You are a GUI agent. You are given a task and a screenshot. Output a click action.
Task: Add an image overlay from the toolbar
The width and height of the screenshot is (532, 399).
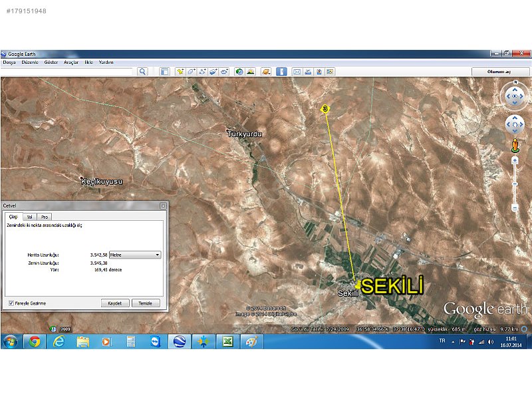tap(213, 72)
